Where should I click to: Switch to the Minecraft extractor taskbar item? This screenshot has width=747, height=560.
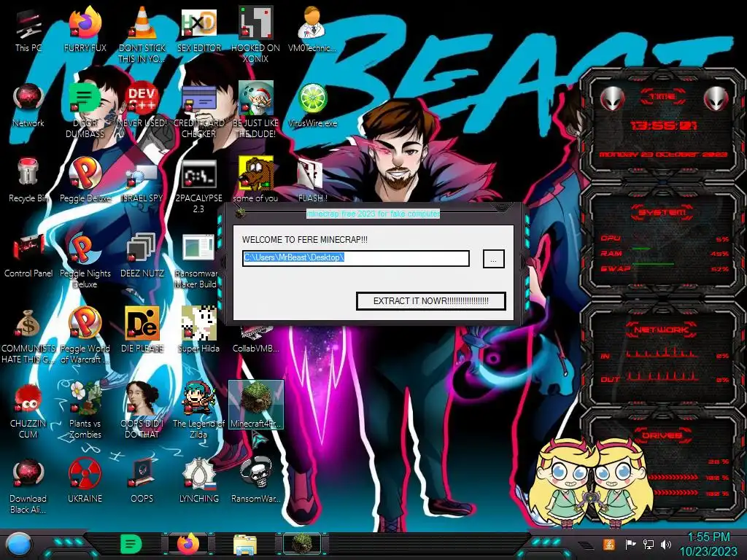click(x=301, y=544)
